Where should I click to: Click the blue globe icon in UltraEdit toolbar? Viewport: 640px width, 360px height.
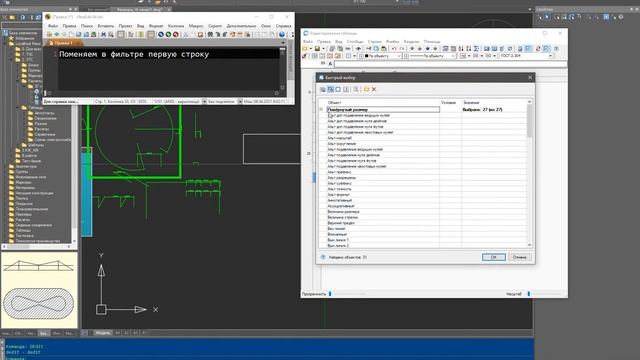[282, 34]
